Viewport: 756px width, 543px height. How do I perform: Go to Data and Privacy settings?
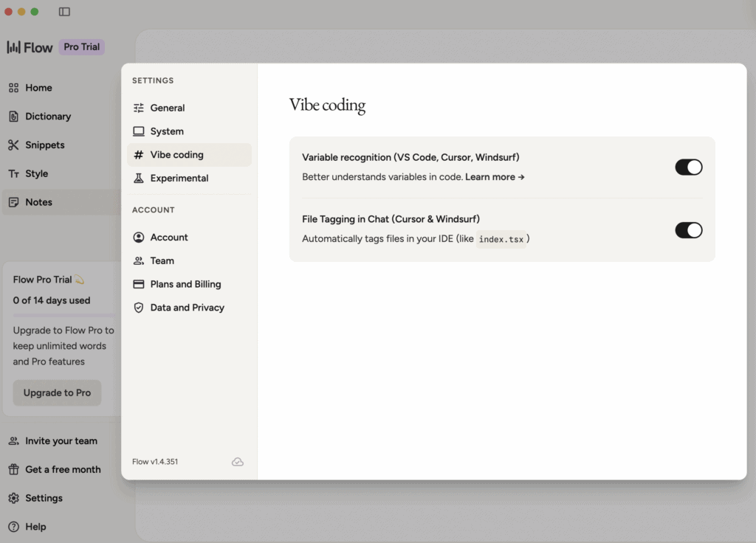[187, 308]
